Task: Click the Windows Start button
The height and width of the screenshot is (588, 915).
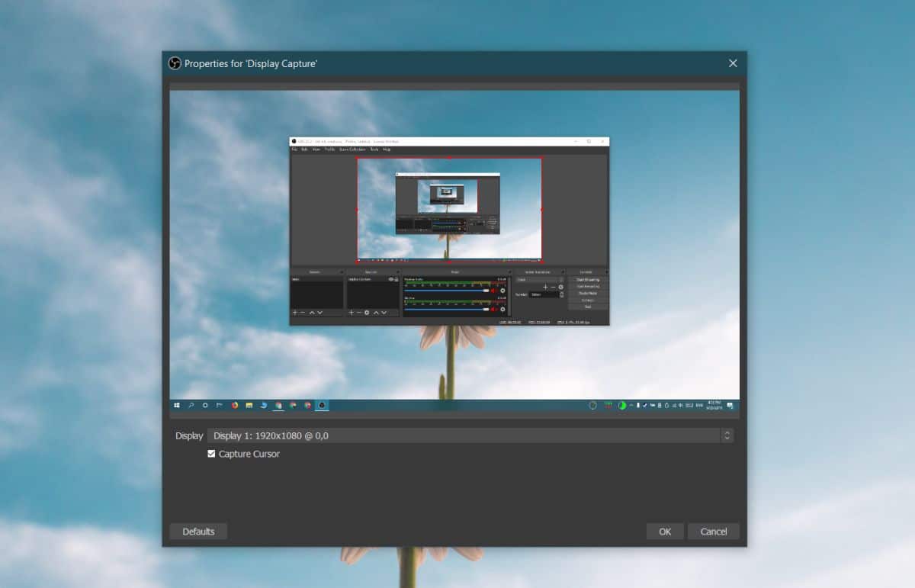Action: point(177,405)
